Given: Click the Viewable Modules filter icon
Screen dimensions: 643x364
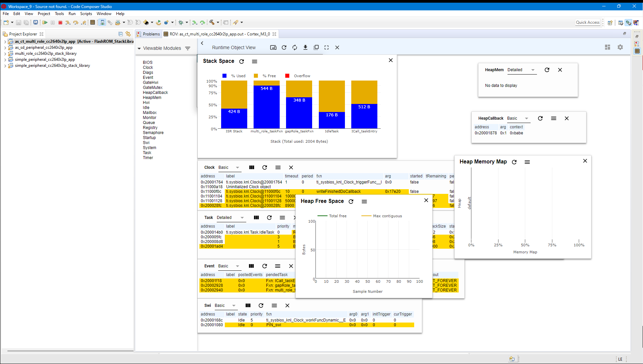Looking at the screenshot, I should click(x=188, y=48).
